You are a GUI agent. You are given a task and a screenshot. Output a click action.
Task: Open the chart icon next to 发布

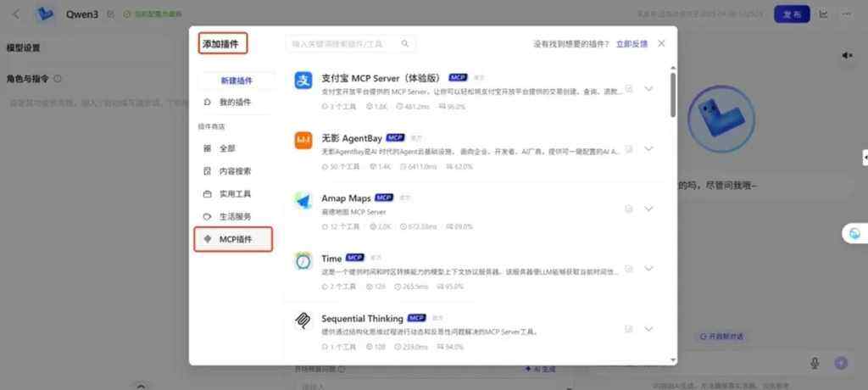(x=824, y=14)
